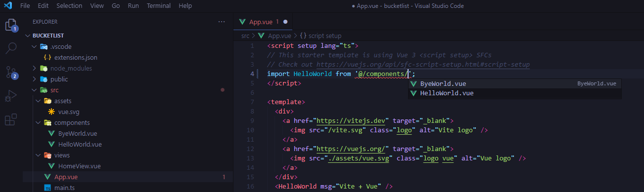
Task: Click the Vue icon on App.vue tab
Action: (x=242, y=22)
